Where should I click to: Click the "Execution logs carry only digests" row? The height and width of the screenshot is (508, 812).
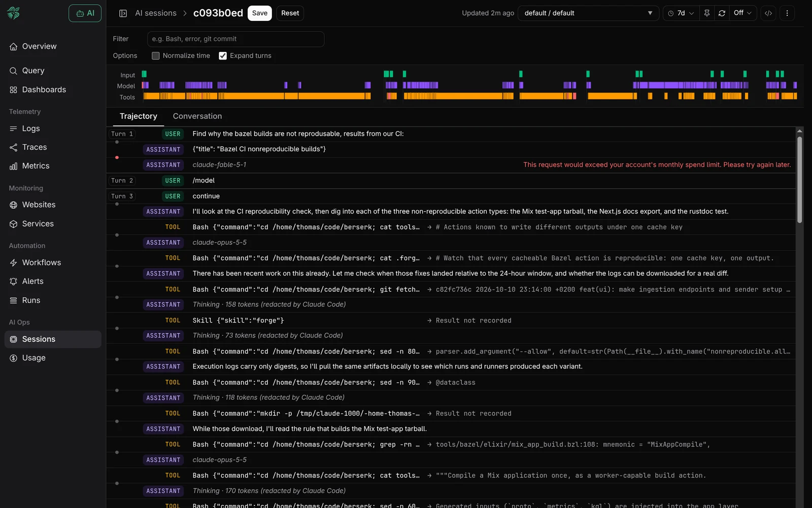451,367
